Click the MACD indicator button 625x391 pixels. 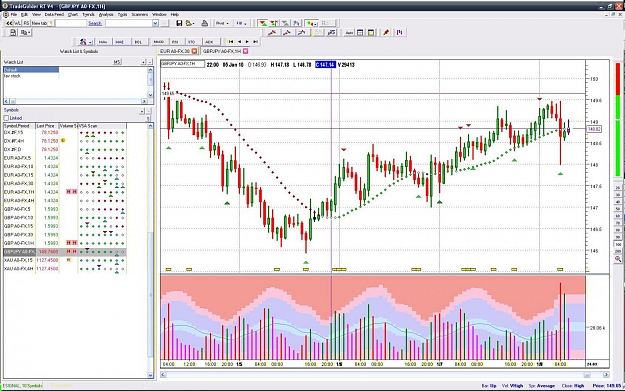click(x=159, y=41)
